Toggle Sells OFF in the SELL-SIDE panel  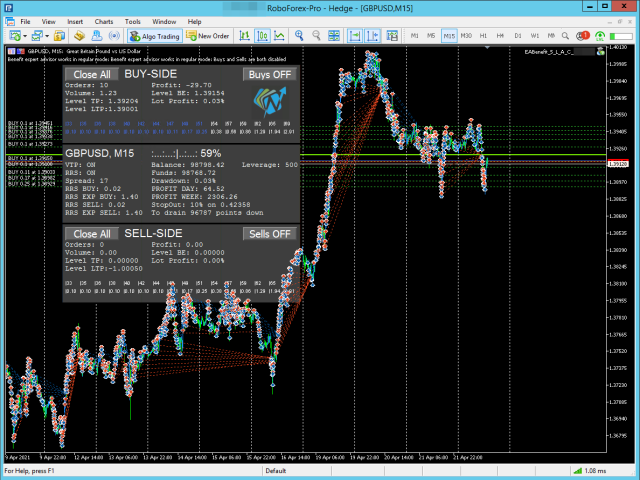point(270,234)
